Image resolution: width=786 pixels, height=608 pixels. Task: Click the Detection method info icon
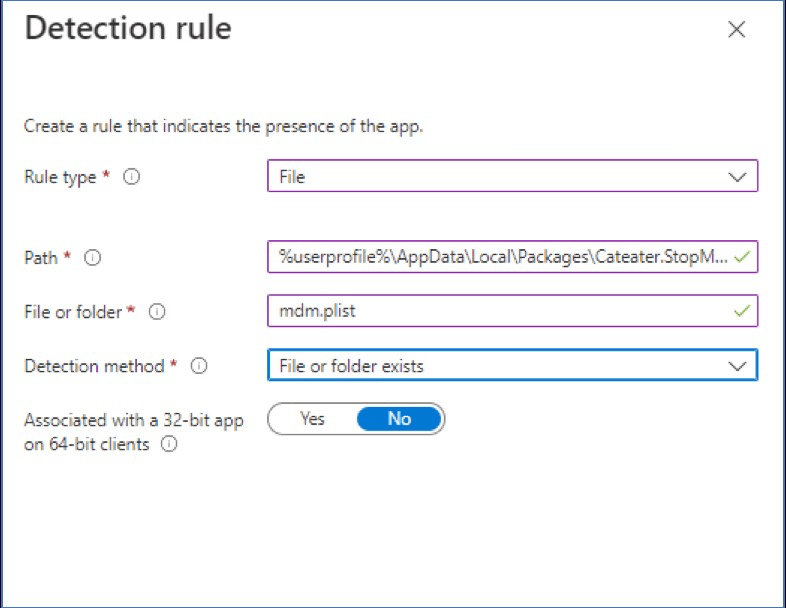click(199, 366)
